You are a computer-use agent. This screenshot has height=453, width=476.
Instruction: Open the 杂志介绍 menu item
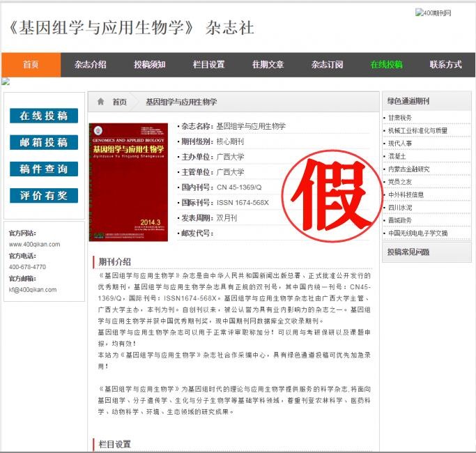click(x=91, y=65)
